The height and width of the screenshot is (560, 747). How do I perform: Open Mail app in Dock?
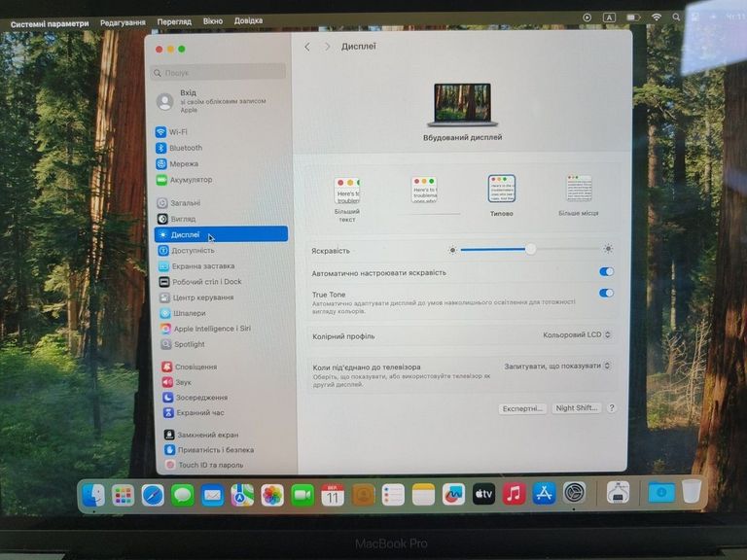[x=212, y=496]
